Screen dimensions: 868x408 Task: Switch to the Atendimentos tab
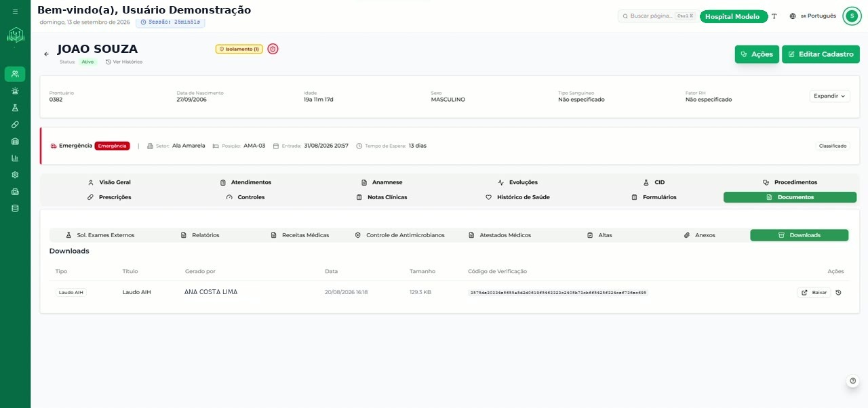tap(245, 182)
